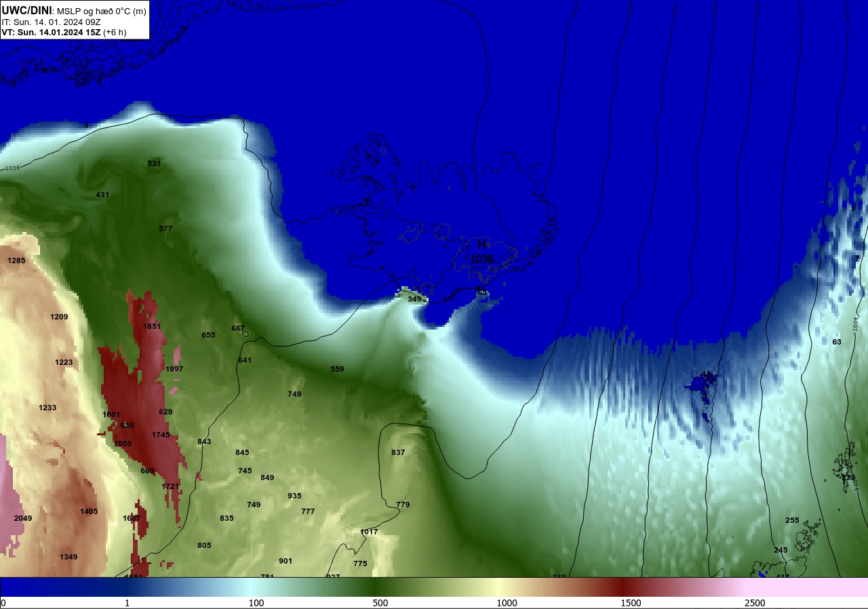Click the 1017 height value
Viewport: 868px width, 609px height.
(x=369, y=532)
